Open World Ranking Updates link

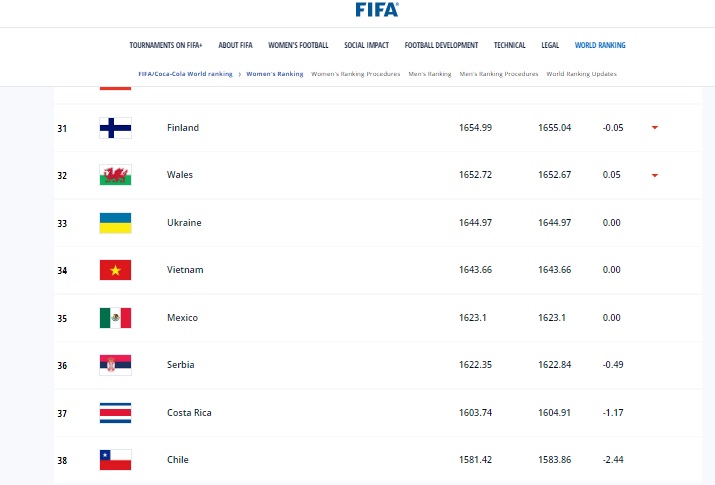[x=582, y=74]
